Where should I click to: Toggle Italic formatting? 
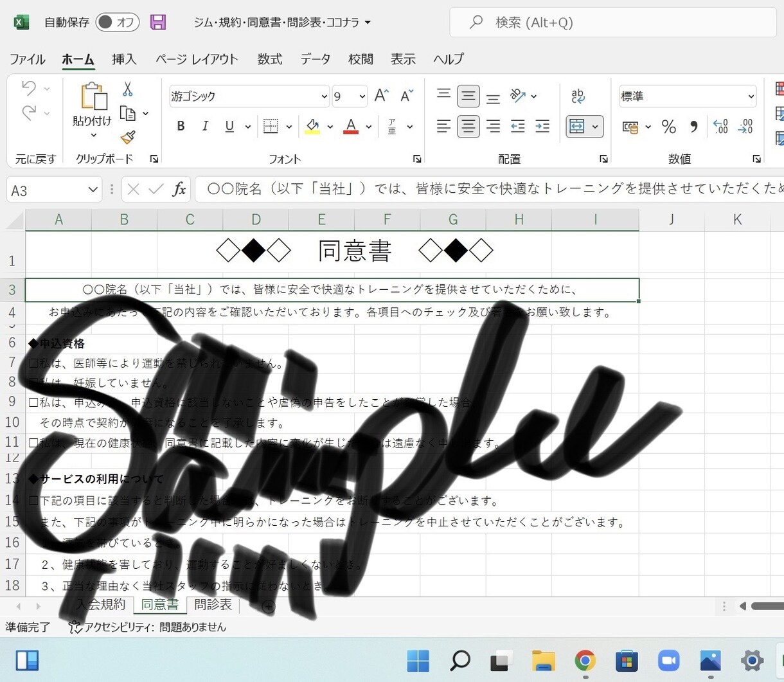point(205,126)
